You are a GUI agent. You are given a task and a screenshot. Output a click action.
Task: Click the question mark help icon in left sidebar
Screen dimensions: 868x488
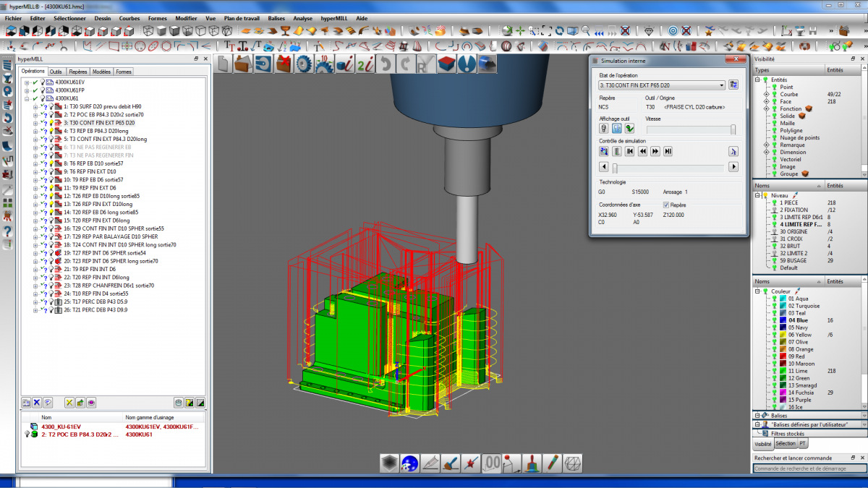coord(7,231)
